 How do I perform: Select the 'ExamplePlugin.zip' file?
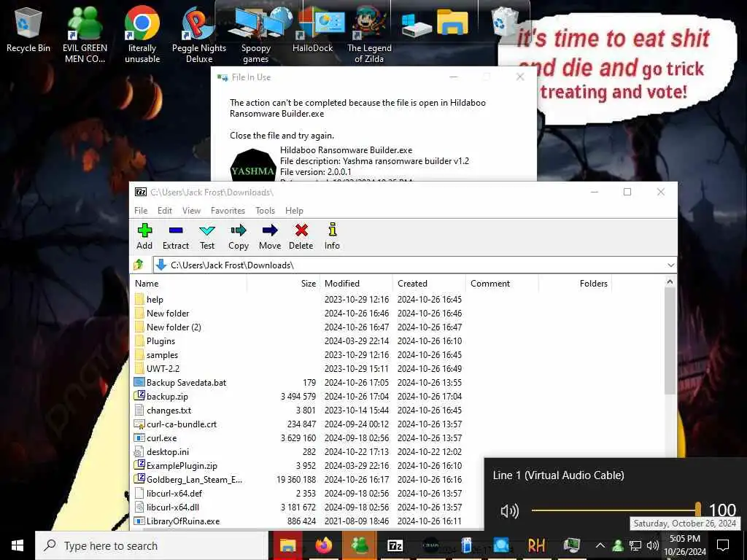pyautogui.click(x=298, y=466)
